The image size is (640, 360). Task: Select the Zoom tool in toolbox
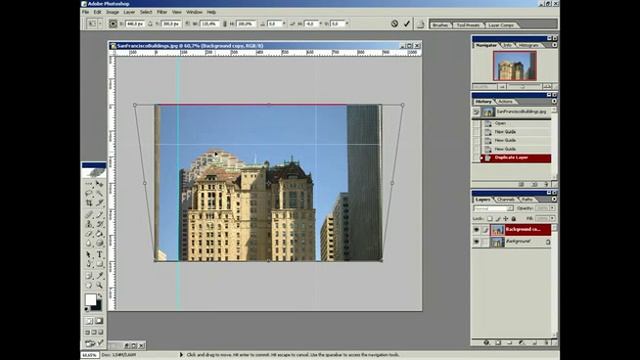[99, 285]
